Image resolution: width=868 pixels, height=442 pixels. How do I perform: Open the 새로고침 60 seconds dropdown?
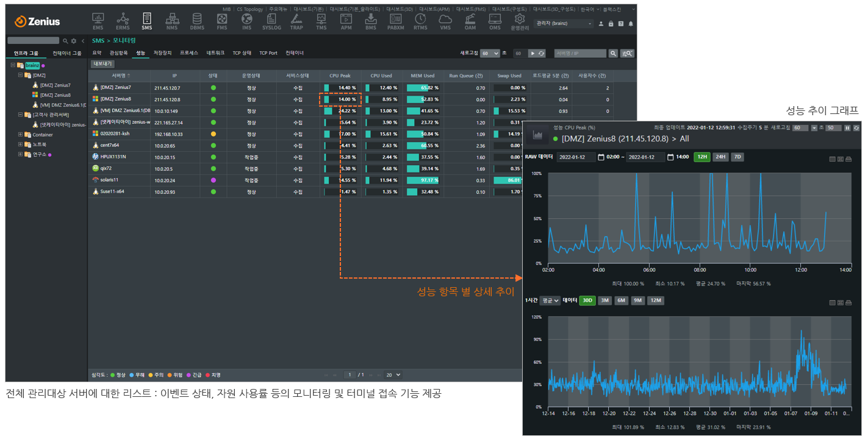click(490, 54)
